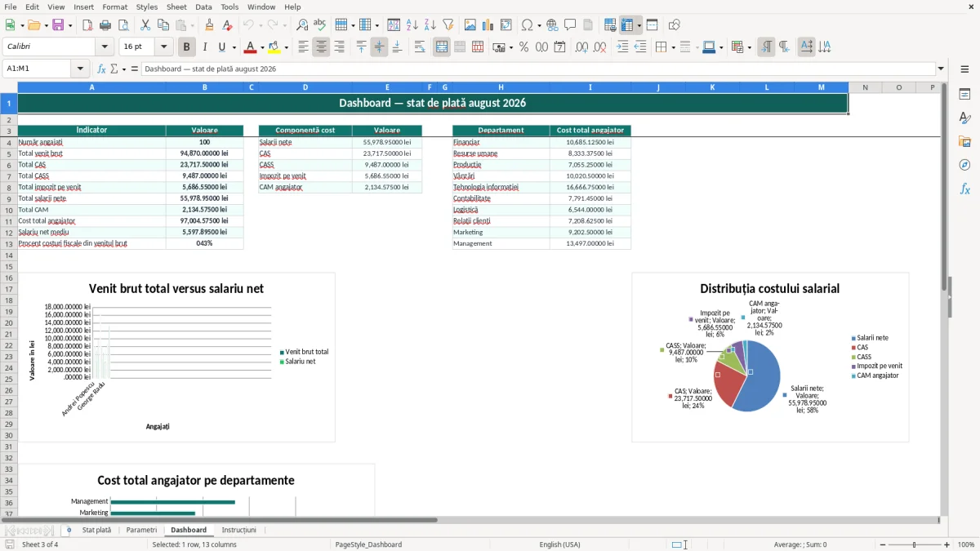Open Font Color dropdown arrow
This screenshot has height=551, width=980.
click(x=262, y=47)
